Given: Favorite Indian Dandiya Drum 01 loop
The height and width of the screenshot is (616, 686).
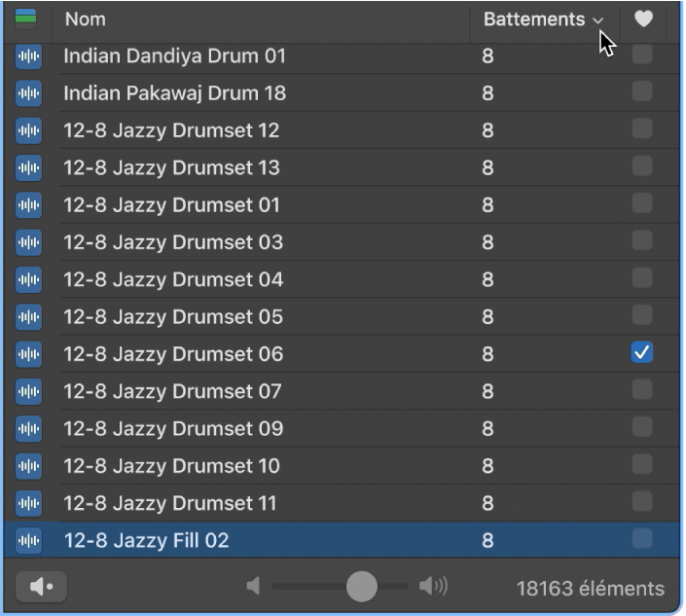Looking at the screenshot, I should (642, 54).
